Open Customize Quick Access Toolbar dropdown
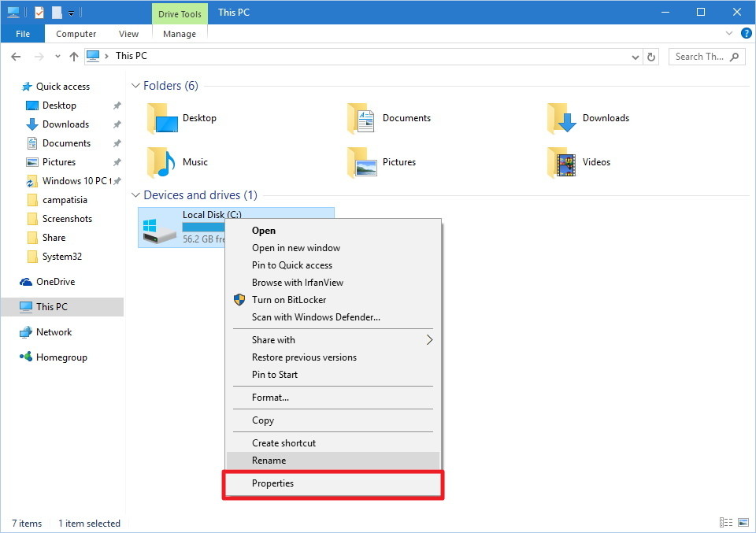756x533 pixels. pyautogui.click(x=71, y=13)
